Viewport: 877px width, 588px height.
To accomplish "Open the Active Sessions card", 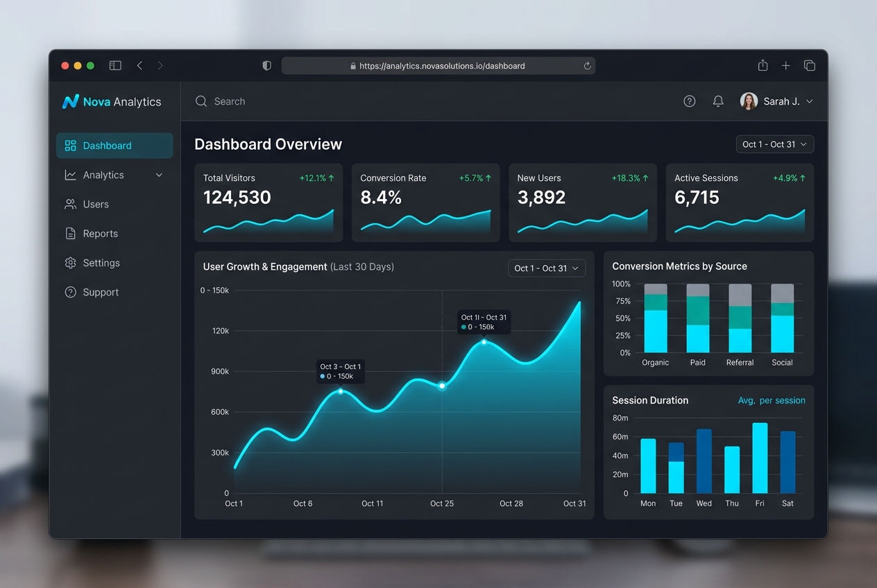I will click(x=740, y=202).
